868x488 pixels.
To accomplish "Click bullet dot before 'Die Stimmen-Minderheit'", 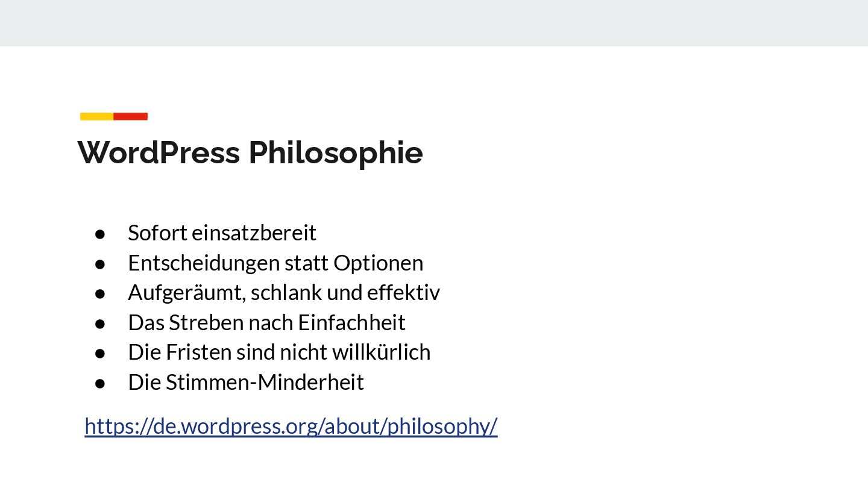I will coord(101,383).
